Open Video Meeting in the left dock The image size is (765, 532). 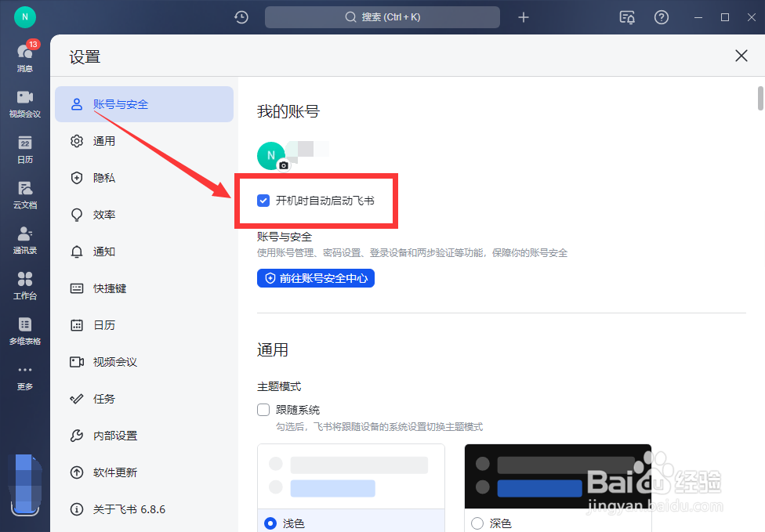point(25,104)
